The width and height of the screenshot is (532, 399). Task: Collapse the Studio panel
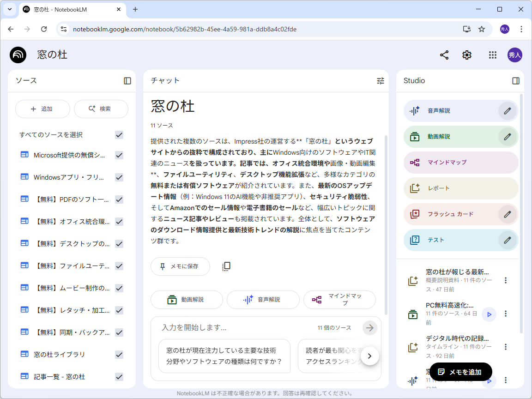click(516, 80)
